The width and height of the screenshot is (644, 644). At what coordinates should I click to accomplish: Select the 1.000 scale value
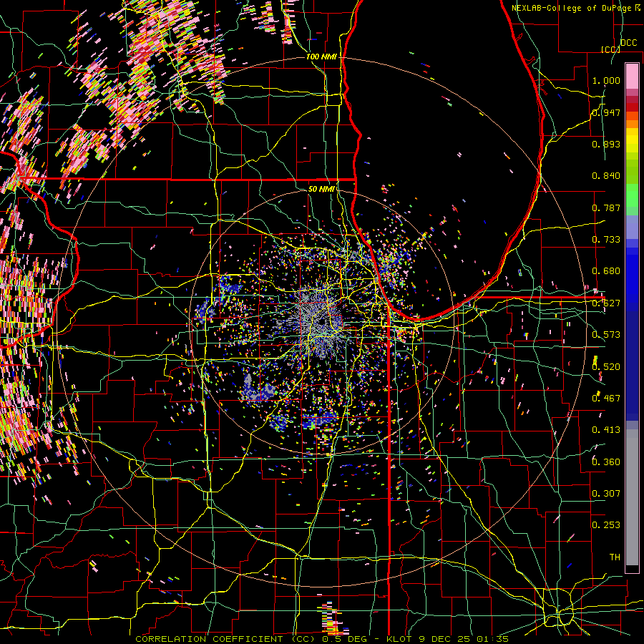(606, 80)
